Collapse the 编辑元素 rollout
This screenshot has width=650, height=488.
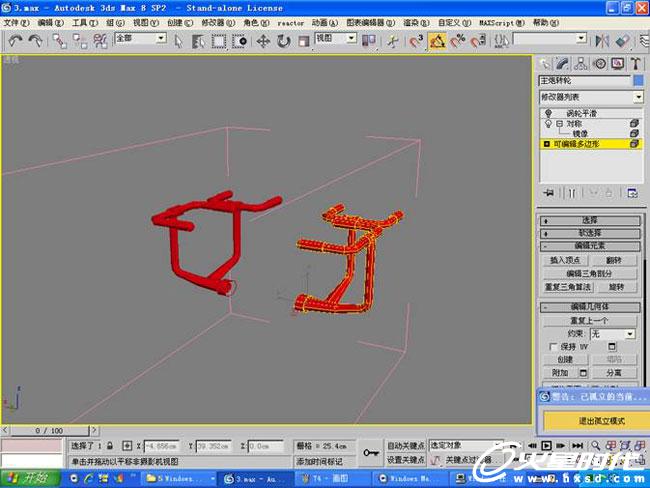(x=589, y=246)
